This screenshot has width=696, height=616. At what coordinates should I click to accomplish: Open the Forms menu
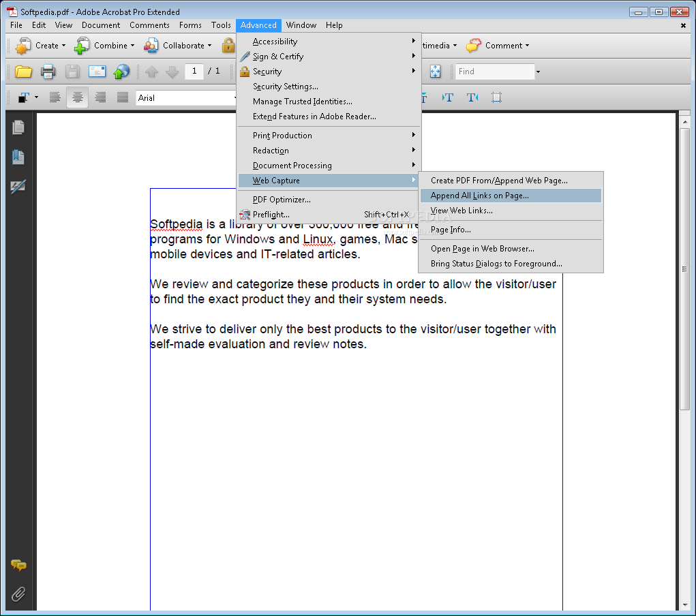click(190, 25)
